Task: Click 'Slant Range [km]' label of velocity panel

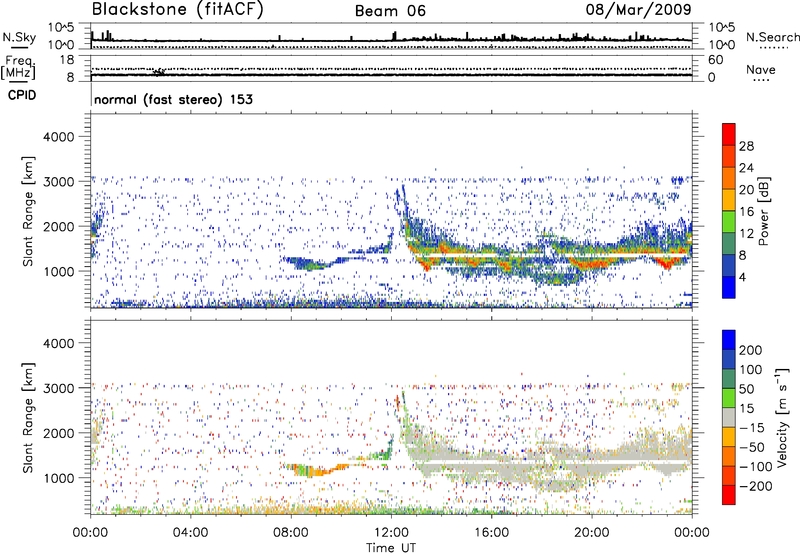Action: click(29, 417)
